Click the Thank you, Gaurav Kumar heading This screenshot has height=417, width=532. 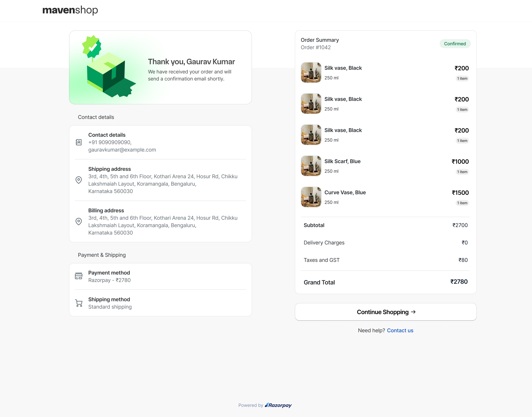click(191, 62)
